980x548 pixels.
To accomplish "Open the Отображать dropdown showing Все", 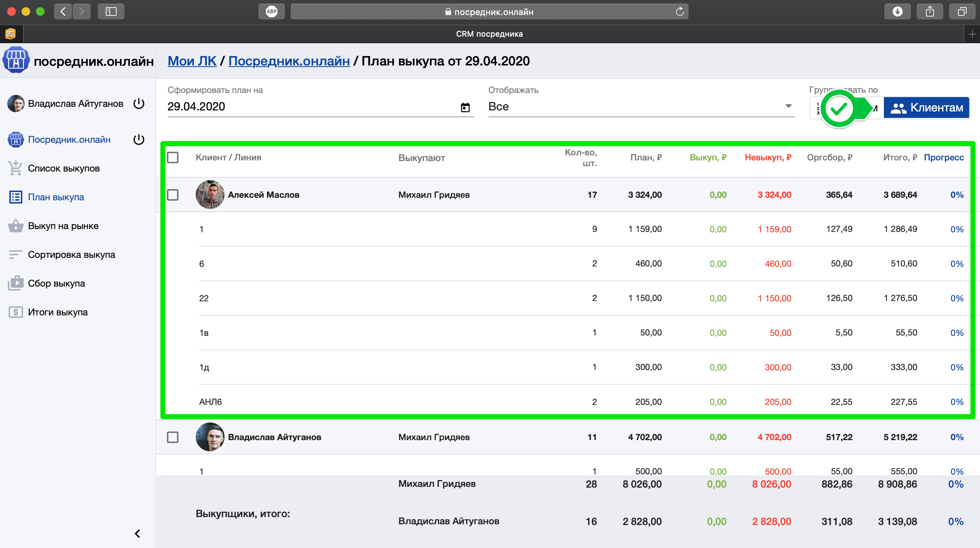I will 641,106.
